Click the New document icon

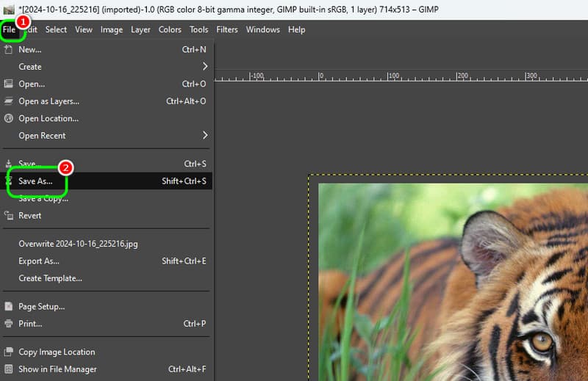click(x=9, y=49)
